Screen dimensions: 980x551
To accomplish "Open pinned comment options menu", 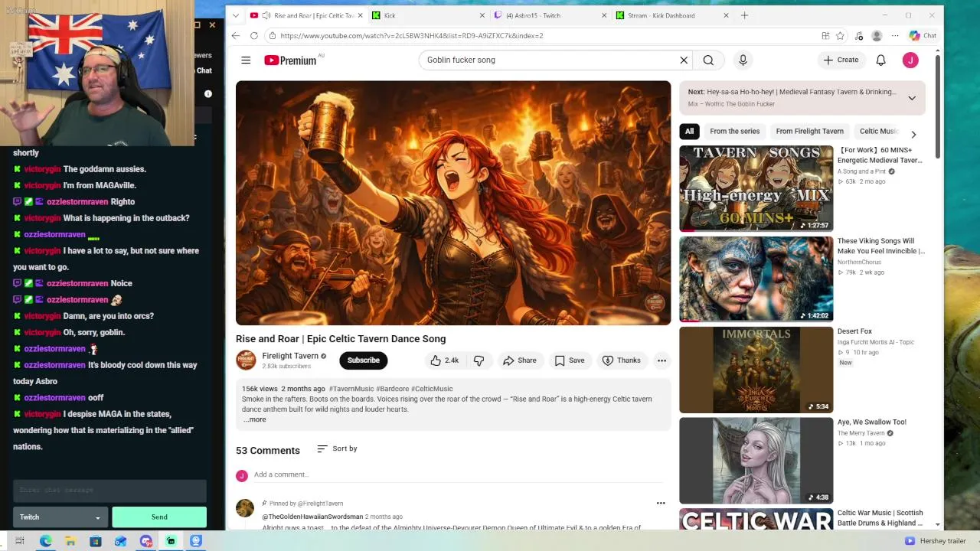I will (661, 504).
